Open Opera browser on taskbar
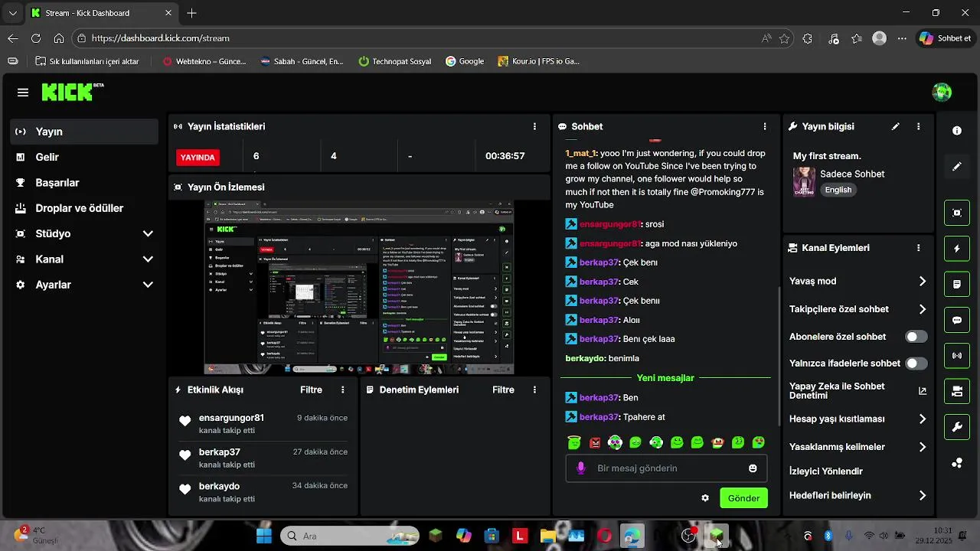 click(605, 536)
